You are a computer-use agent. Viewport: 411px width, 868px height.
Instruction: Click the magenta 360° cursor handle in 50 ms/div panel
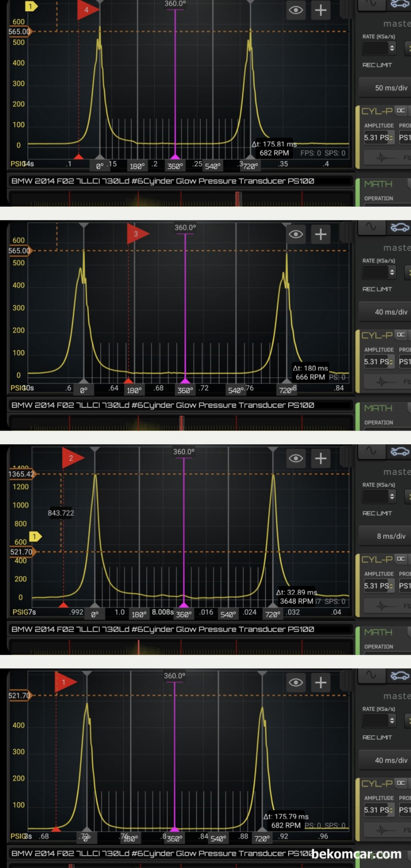point(175,156)
